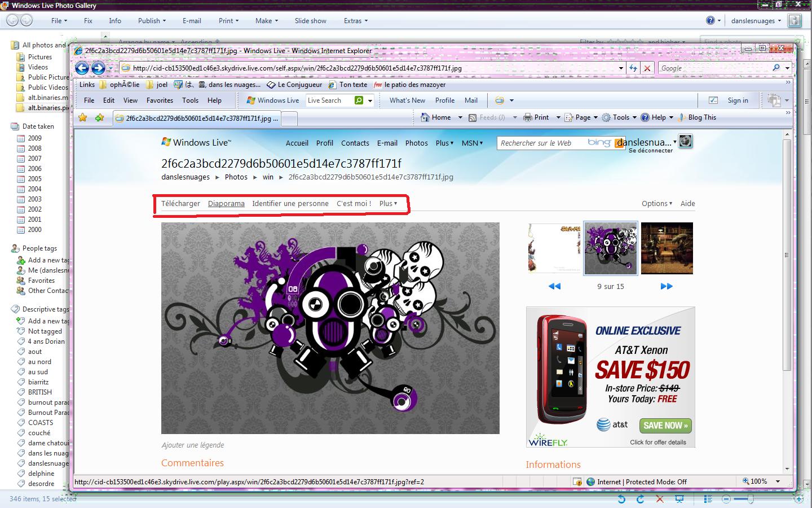The height and width of the screenshot is (508, 812).
Task: Open the address bar history dropdown
Action: pyautogui.click(x=621, y=68)
